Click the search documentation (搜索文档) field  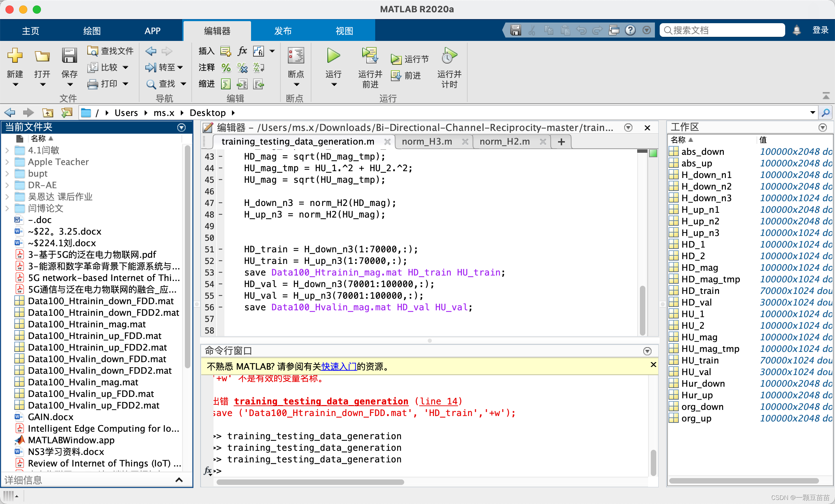point(722,30)
